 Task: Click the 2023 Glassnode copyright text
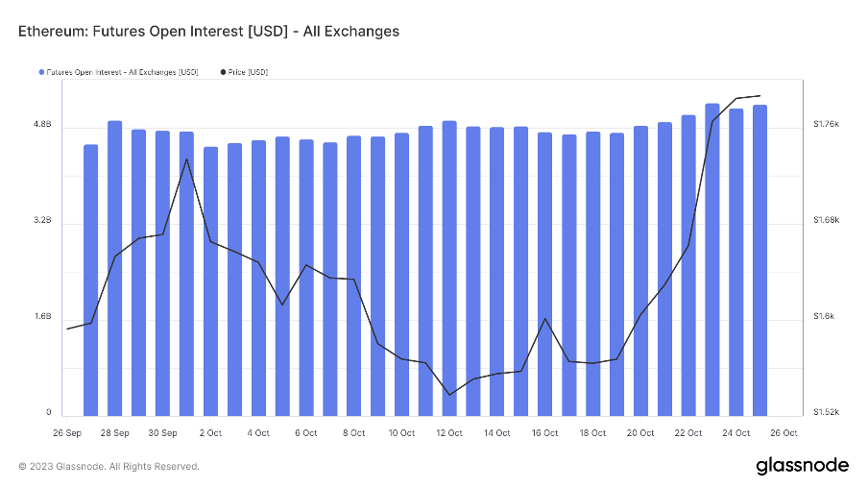coord(108,467)
